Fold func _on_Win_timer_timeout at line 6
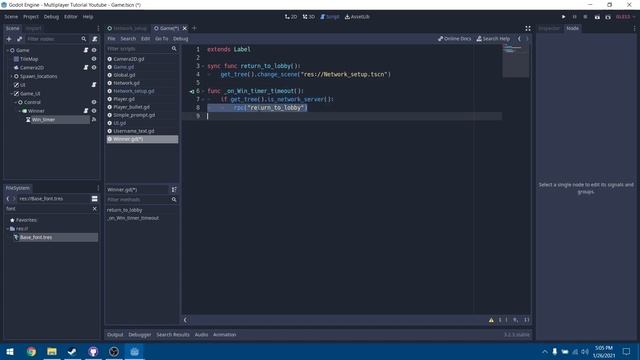Image resolution: width=640 pixels, height=360 pixels. click(203, 91)
